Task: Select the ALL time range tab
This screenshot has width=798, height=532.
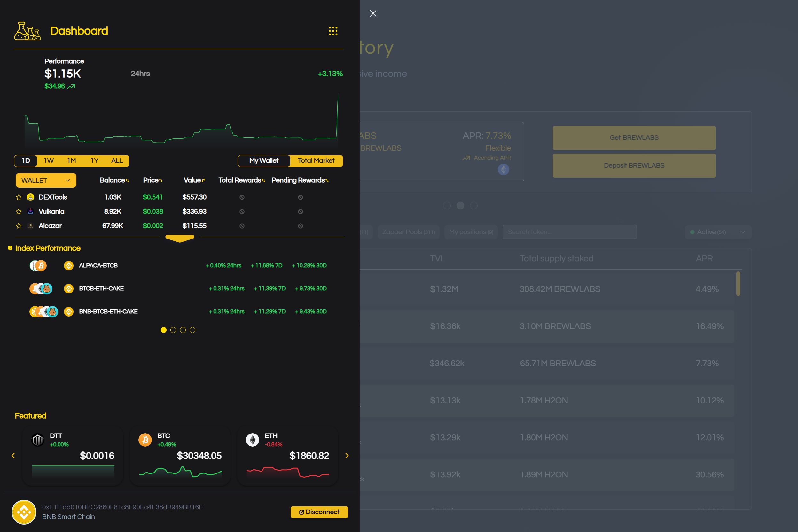Action: [117, 161]
